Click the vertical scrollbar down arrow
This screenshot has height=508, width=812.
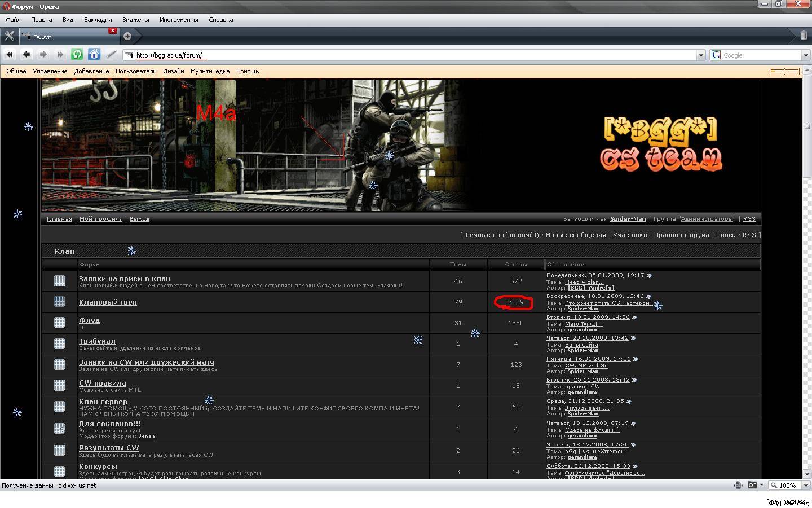(x=807, y=474)
